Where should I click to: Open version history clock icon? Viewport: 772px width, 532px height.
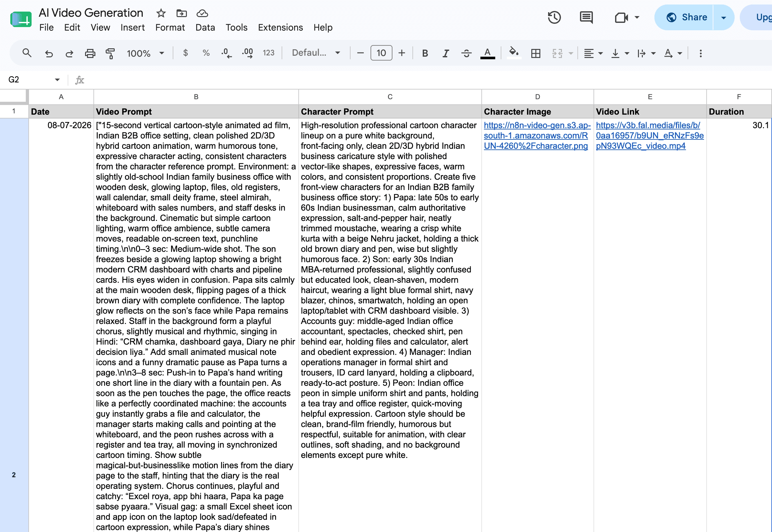click(x=554, y=17)
